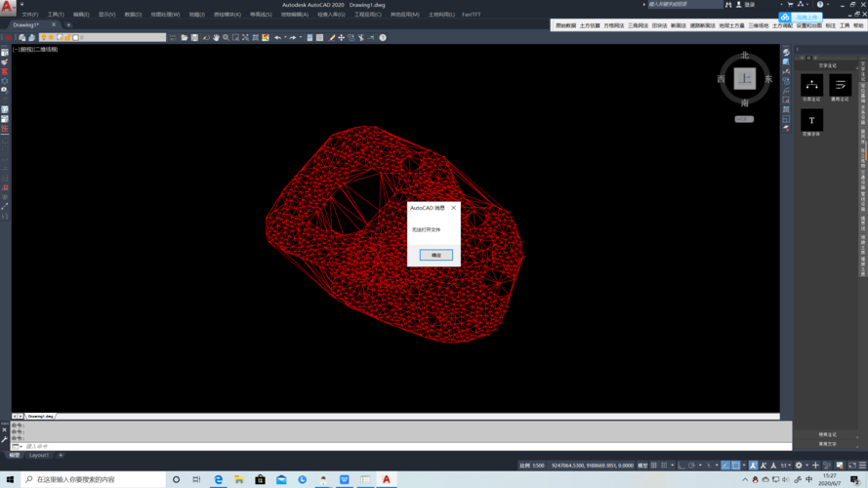The image size is (868, 488).
Task: Open the Help question mark icon
Action: coord(383,38)
